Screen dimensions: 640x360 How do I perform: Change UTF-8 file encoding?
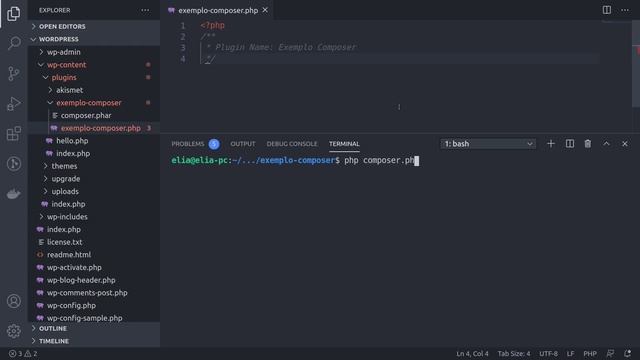(548, 353)
